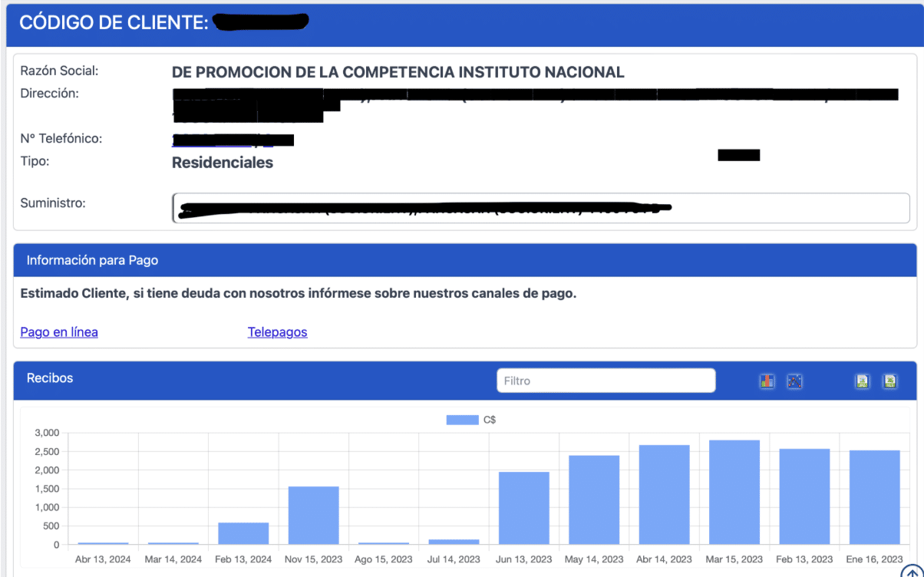Click the 3,000 y-axis value

click(47, 433)
